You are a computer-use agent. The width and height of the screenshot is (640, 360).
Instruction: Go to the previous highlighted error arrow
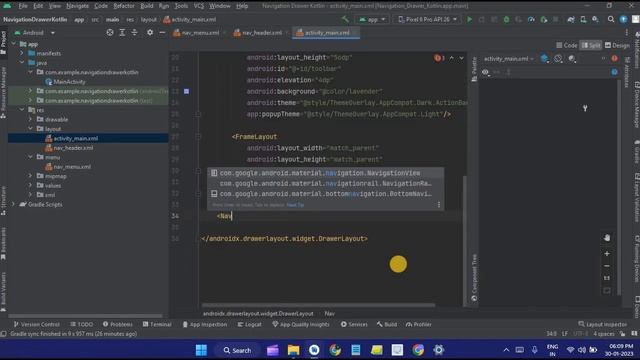(451, 58)
